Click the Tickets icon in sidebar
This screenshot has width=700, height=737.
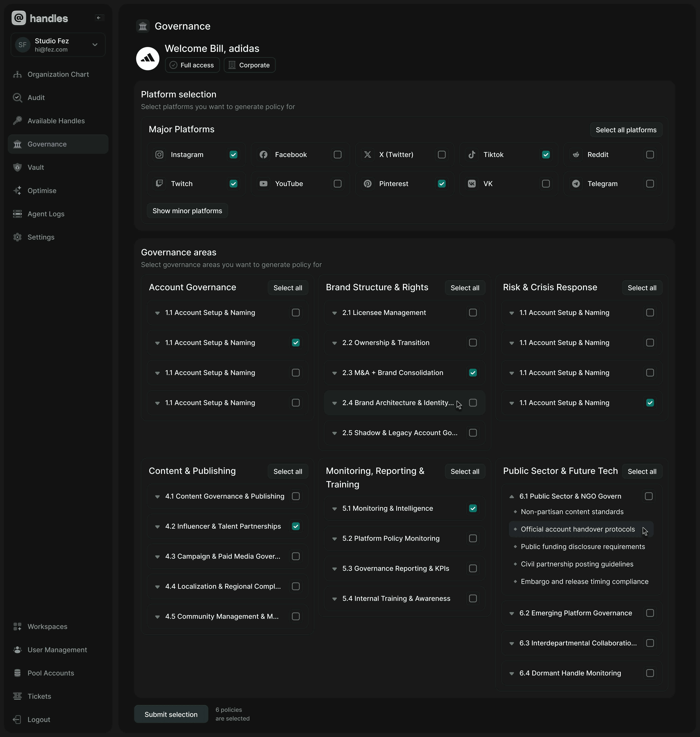[x=17, y=696]
